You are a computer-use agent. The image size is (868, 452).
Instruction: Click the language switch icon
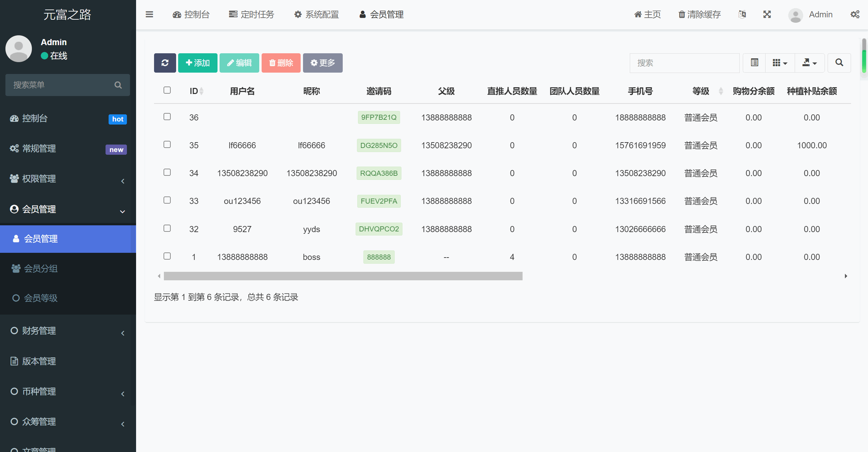tap(742, 15)
